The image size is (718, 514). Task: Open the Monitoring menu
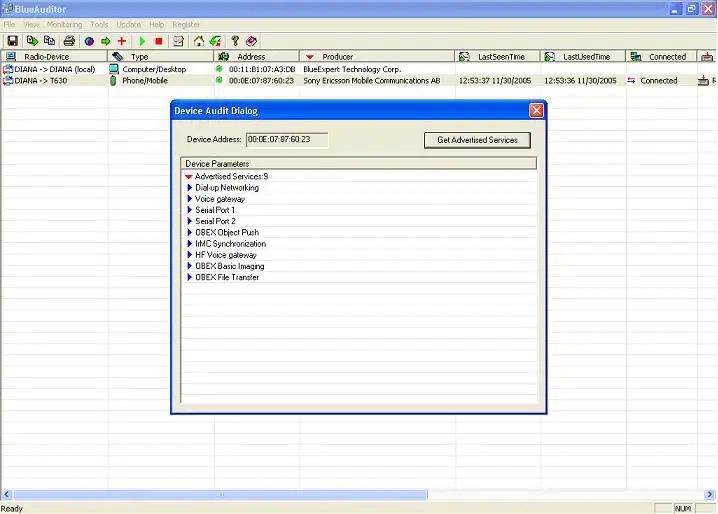(x=65, y=24)
